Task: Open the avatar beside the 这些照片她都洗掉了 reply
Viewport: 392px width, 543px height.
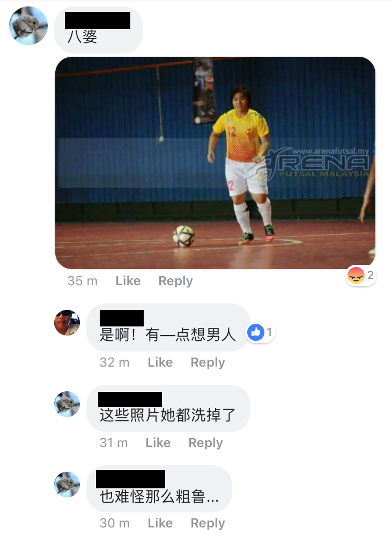Action: pos(67,404)
